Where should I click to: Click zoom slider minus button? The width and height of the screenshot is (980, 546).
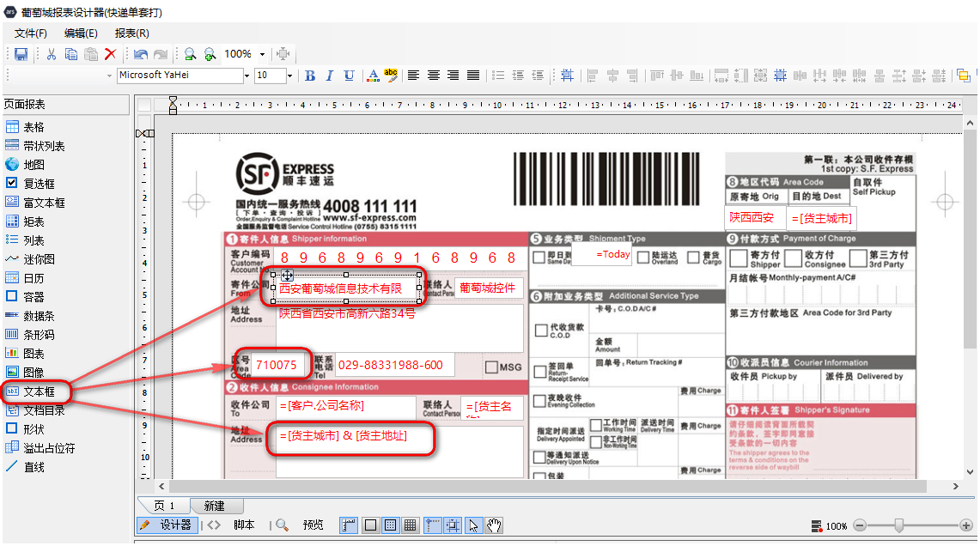pyautogui.click(x=860, y=525)
